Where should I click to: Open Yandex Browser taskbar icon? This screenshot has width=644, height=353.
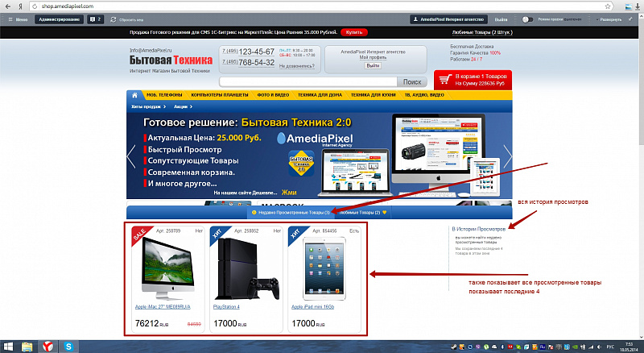pos(47,347)
